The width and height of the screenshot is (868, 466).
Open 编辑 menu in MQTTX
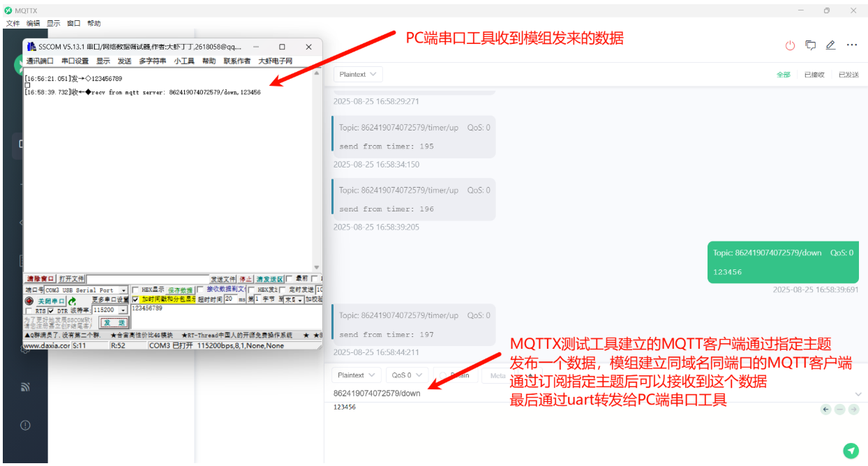pos(33,23)
